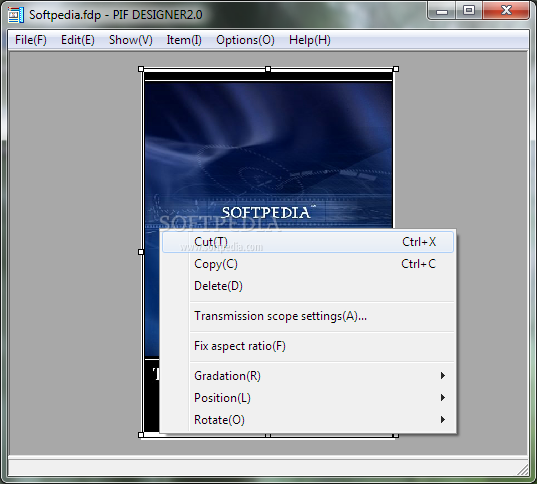Maximize the PIF DESIGNER window

coord(469,11)
